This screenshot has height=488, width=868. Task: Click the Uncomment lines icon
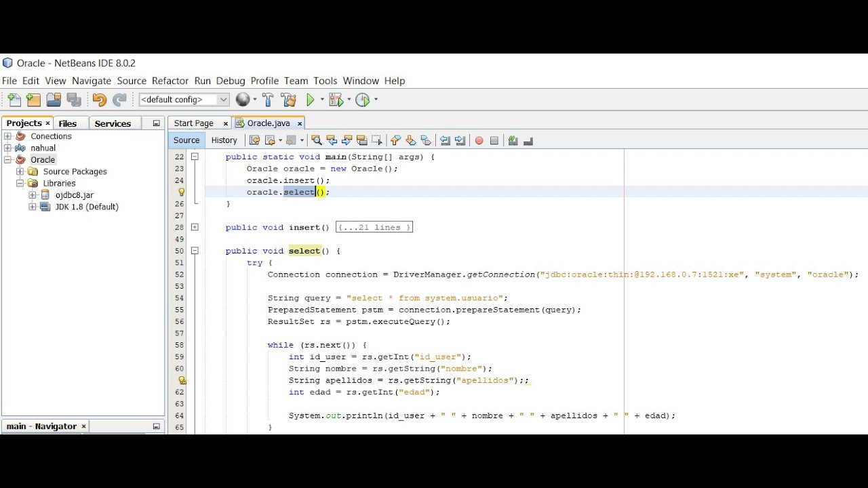tap(528, 140)
